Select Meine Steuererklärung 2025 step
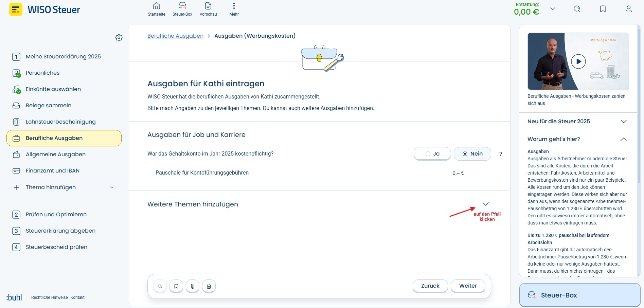This screenshot has width=644, height=308. pos(64,57)
